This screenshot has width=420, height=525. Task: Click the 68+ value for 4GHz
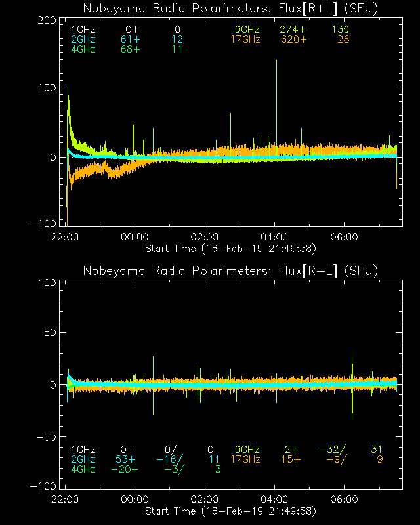pyautogui.click(x=131, y=49)
